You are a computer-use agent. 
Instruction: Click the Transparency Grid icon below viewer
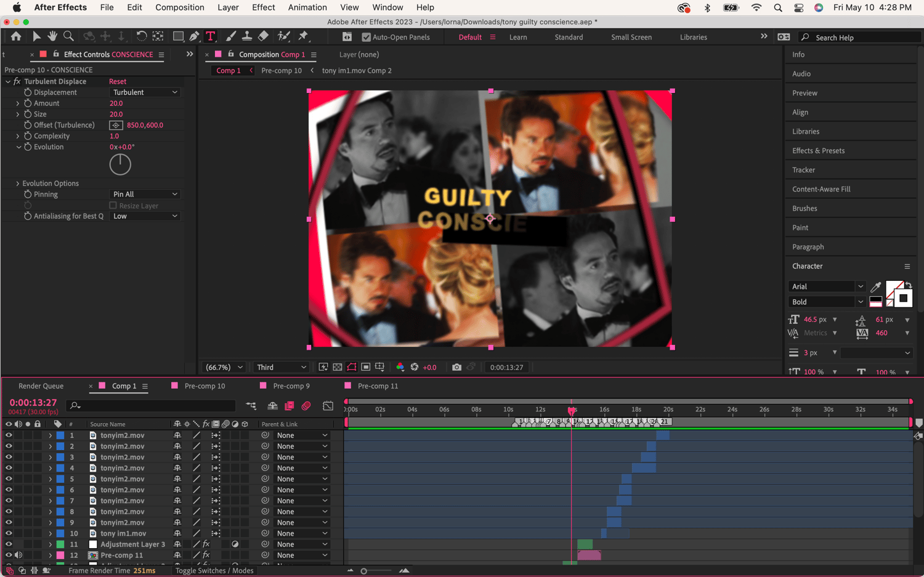[x=338, y=367]
